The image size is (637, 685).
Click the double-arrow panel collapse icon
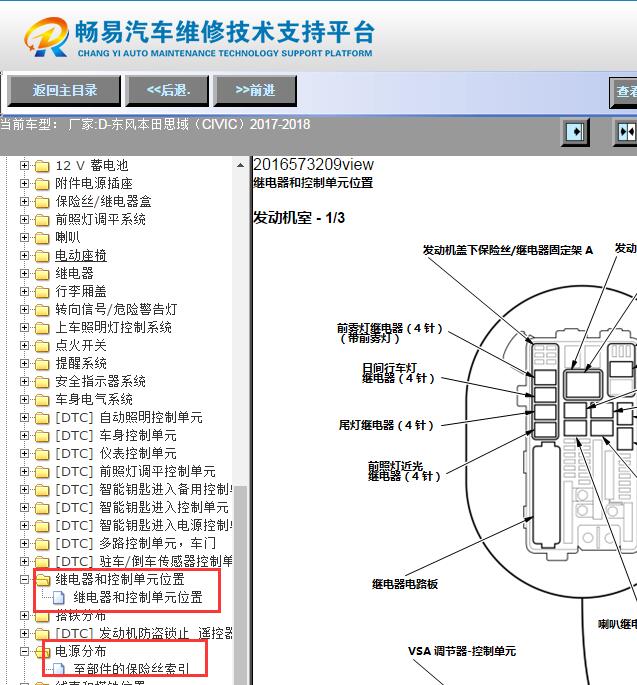tap(626, 131)
